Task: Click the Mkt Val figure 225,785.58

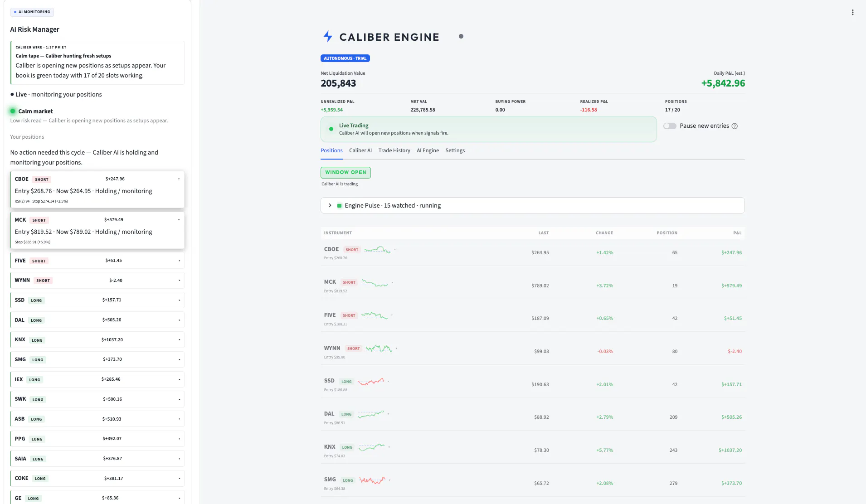Action: 423,110
